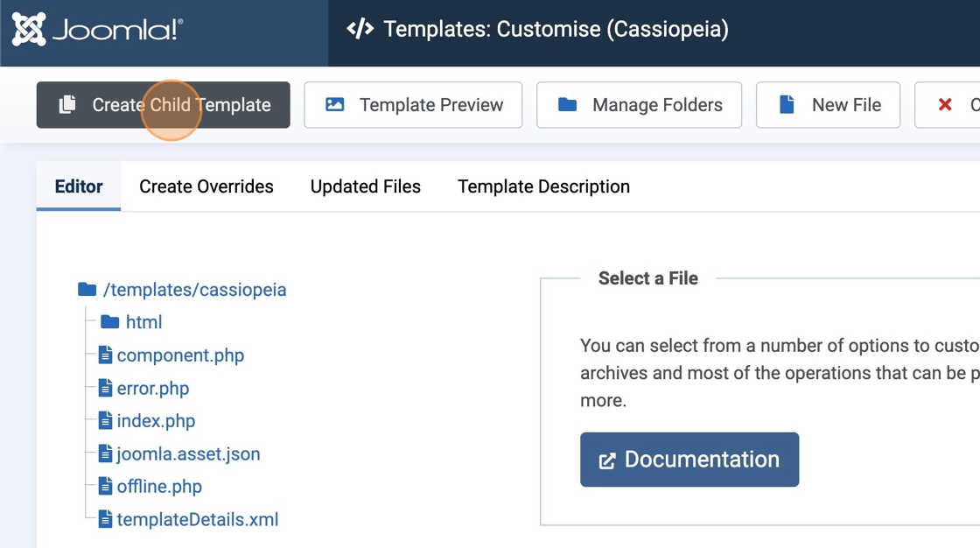Switch to the Create Overrides tab
This screenshot has width=980, height=548.
coord(206,186)
